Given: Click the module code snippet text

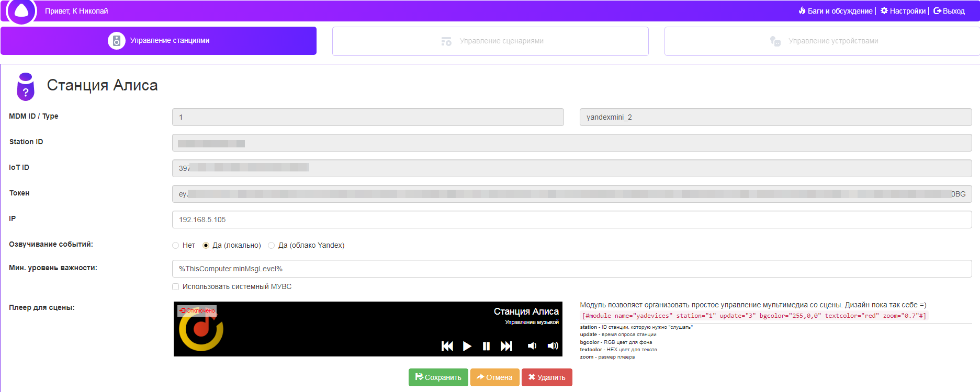Looking at the screenshot, I should (x=754, y=316).
